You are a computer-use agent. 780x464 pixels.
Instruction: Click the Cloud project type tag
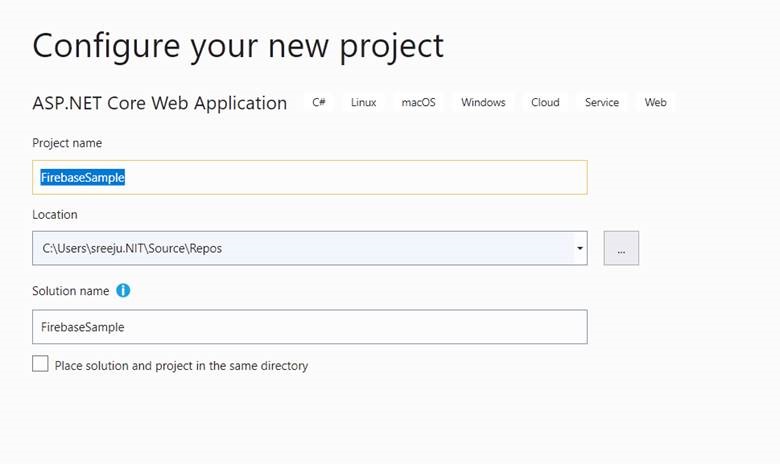pyautogui.click(x=545, y=102)
